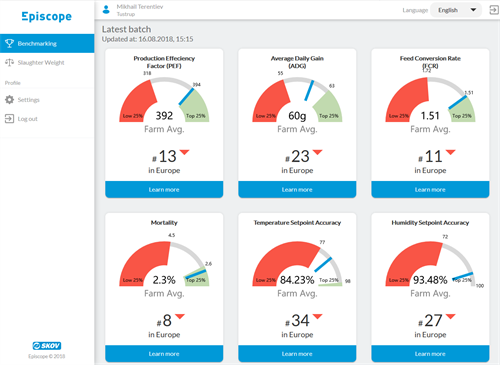This screenshot has width=500, height=365.
Task: Click the #34 in Europe ranking
Action: [297, 320]
